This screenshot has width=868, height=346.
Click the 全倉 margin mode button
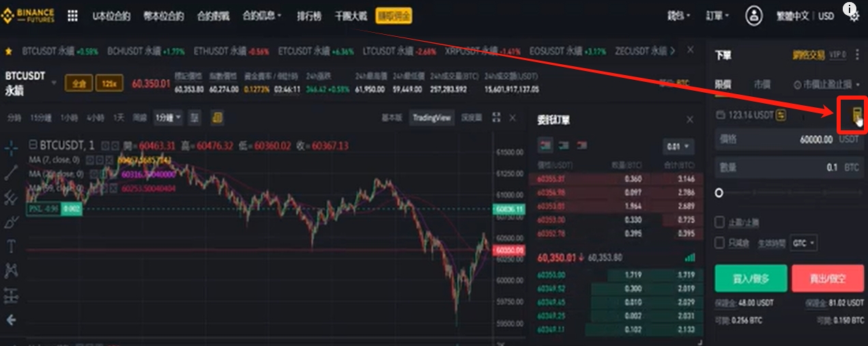pyautogui.click(x=78, y=84)
